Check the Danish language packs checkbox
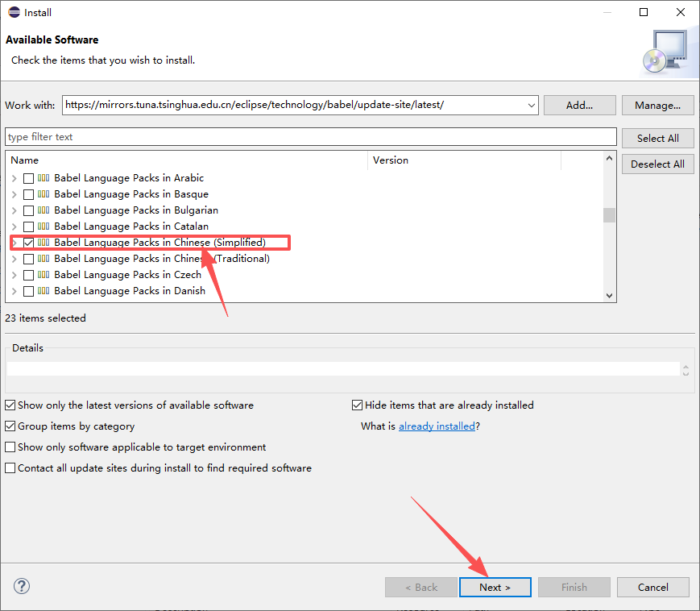Screen dimensions: 700x611 [x=28, y=291]
